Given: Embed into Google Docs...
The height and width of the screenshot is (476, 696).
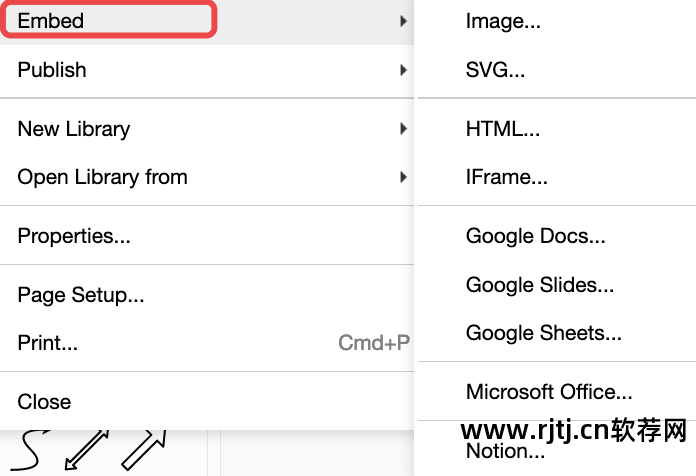Looking at the screenshot, I should pos(536,237).
